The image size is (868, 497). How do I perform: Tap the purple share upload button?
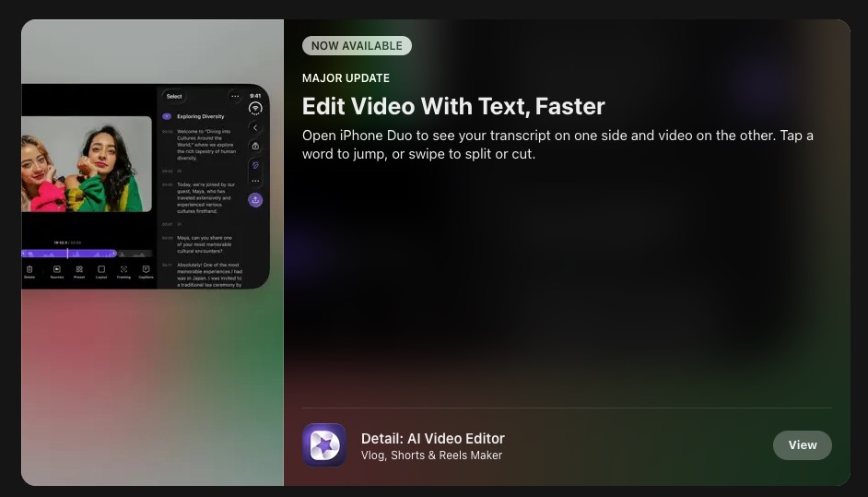point(255,200)
